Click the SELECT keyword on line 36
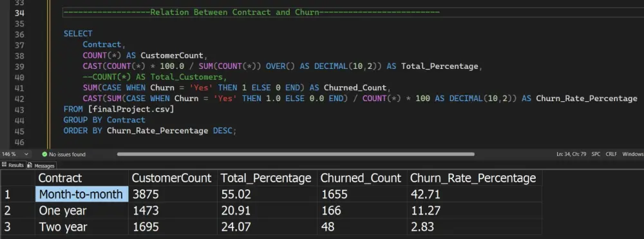This screenshot has width=644, height=239. [x=78, y=33]
